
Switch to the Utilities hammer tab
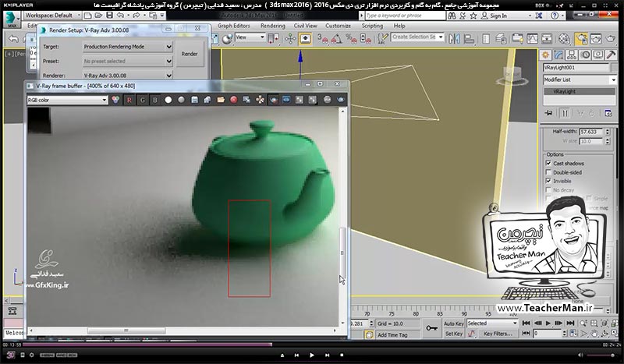tap(611, 55)
